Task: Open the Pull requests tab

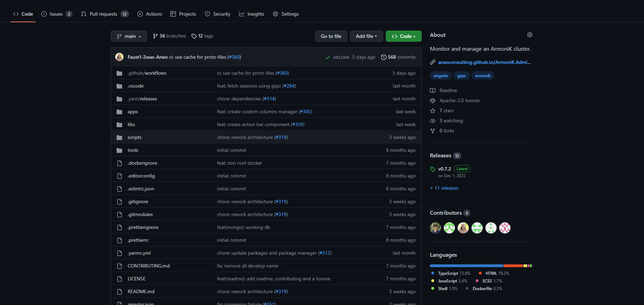Action: [x=105, y=14]
